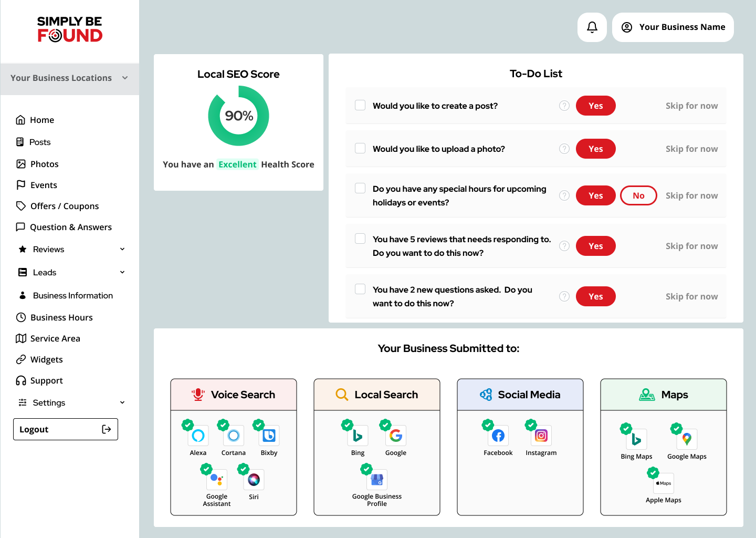Click the notification bell icon
Screen dimensions: 756x538
coord(592,27)
